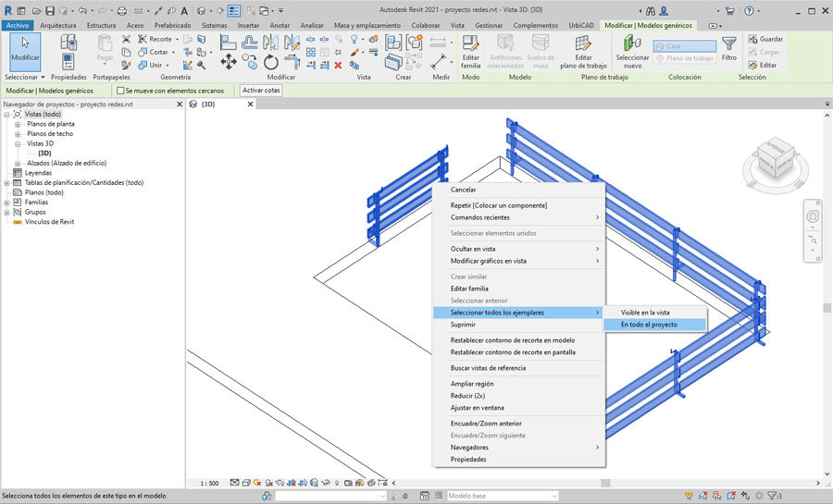833x504 pixels.
Task: Toggle 'Se mueve con elementos cercanos' checkbox
Action: coord(120,91)
